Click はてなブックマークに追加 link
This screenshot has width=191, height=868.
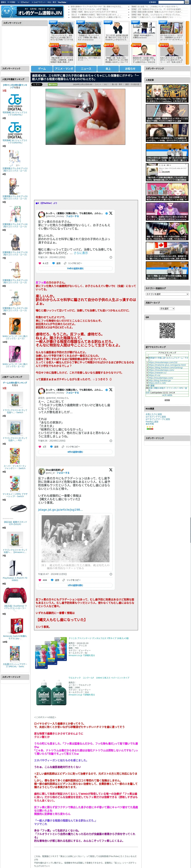point(158,419)
